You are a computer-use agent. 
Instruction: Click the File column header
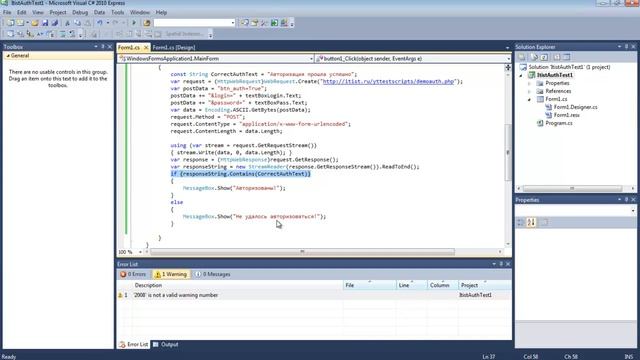coord(369,285)
